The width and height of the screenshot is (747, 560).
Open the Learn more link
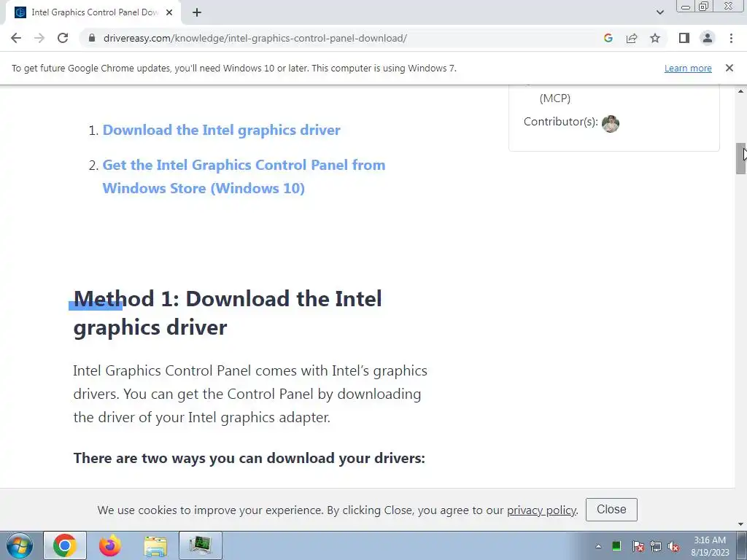688,68
